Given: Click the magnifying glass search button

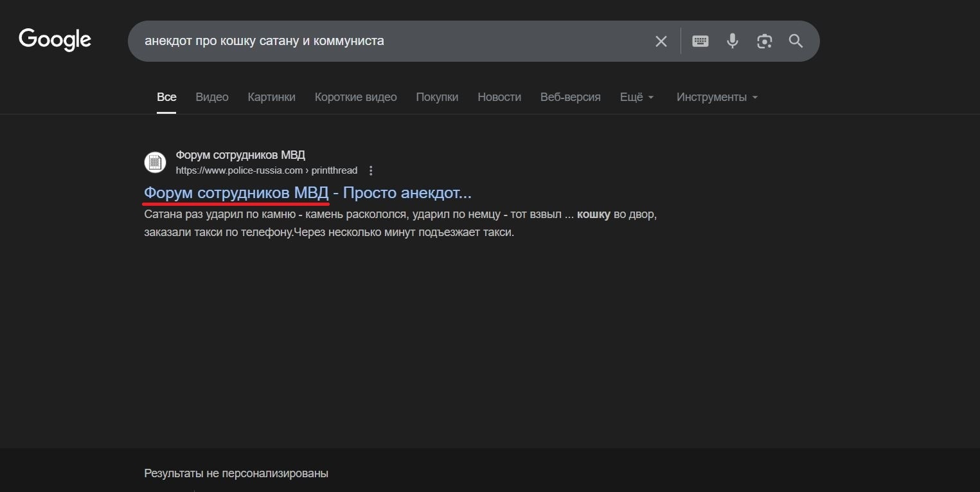Looking at the screenshot, I should pyautogui.click(x=796, y=41).
